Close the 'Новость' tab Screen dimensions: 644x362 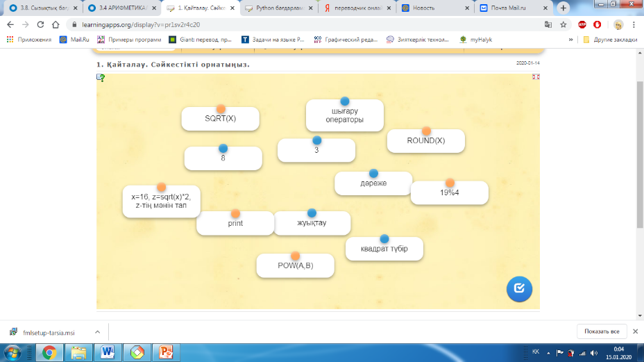467,8
